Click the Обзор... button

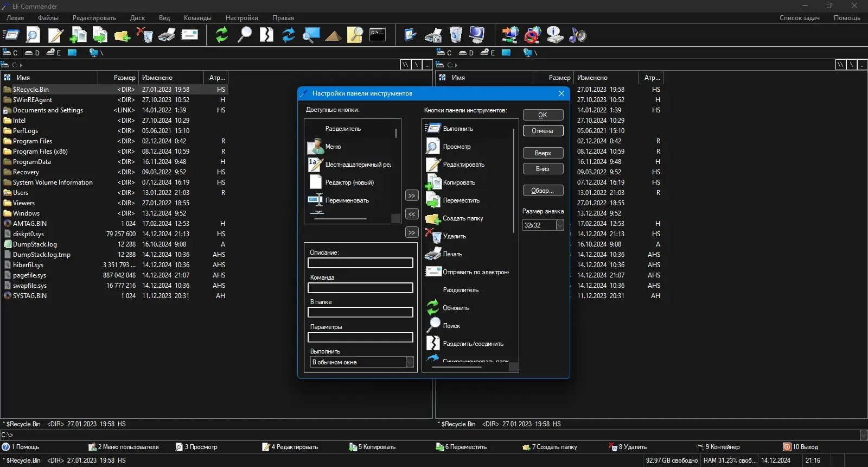[x=542, y=191]
